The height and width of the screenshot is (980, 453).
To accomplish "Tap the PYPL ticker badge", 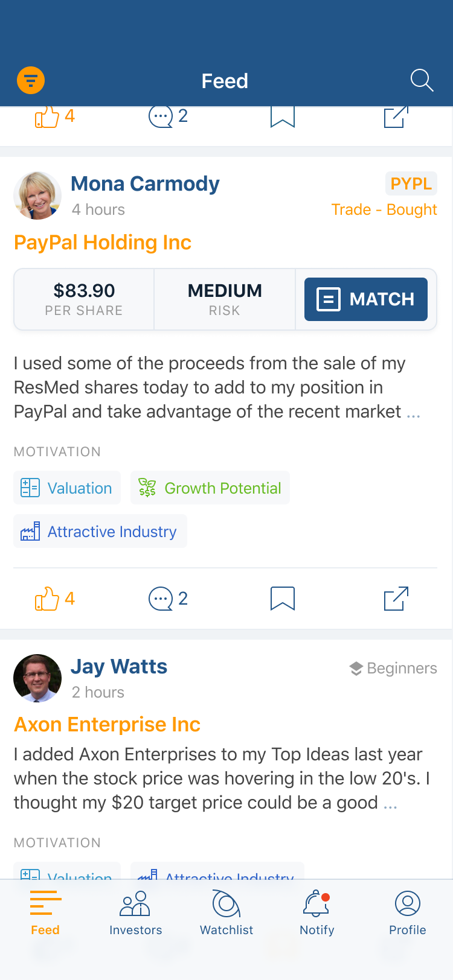I will 411,183.
